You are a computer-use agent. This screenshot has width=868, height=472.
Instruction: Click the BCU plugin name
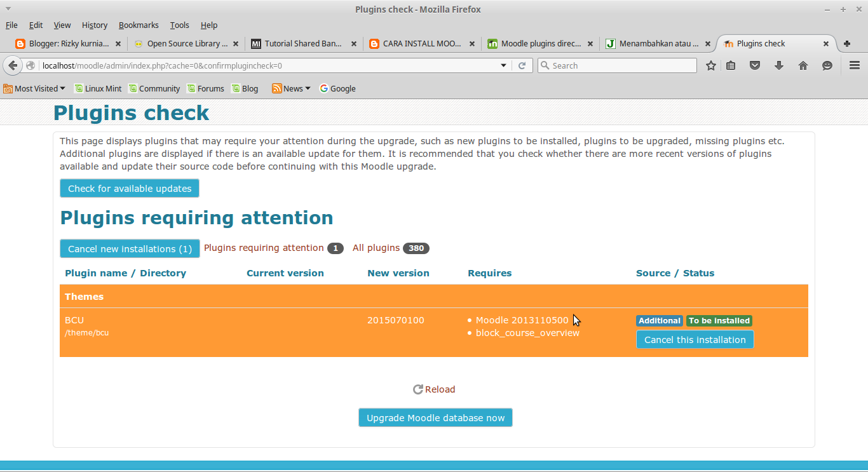(x=74, y=320)
